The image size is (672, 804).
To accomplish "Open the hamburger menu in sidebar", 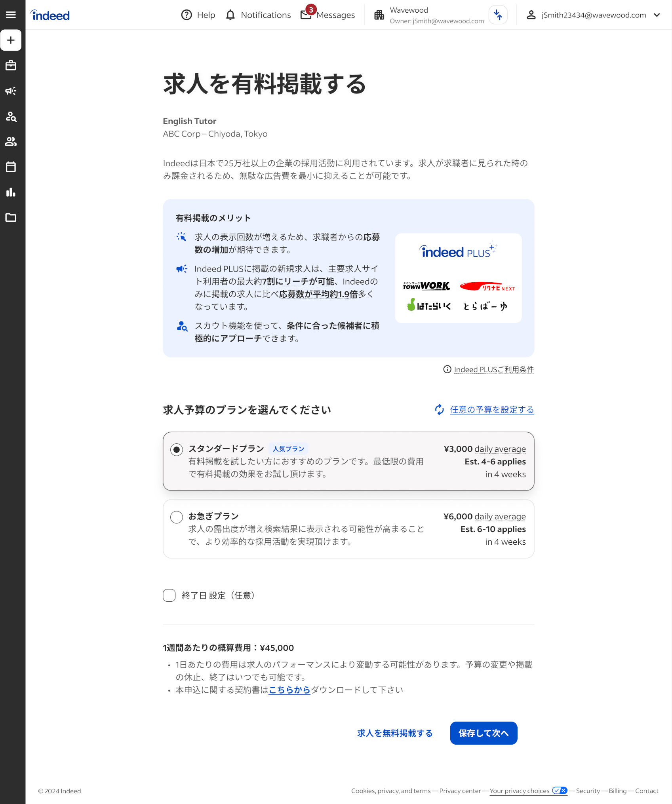I will click(x=11, y=15).
